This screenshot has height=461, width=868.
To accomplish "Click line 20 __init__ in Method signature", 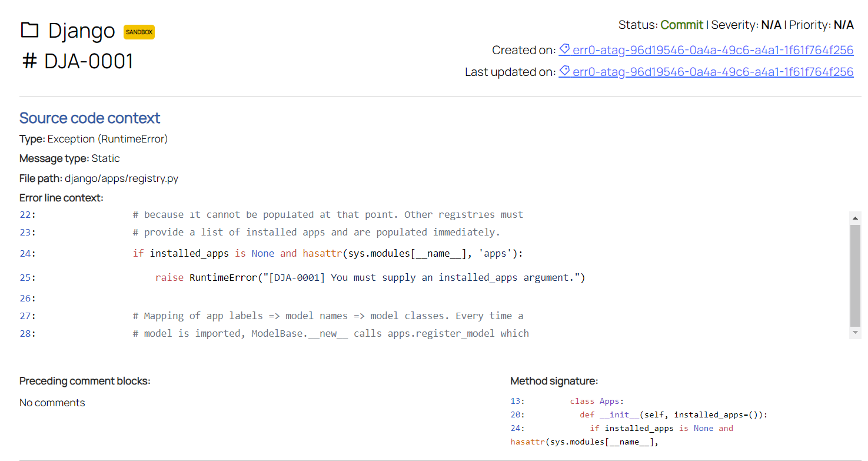I will [x=674, y=414].
